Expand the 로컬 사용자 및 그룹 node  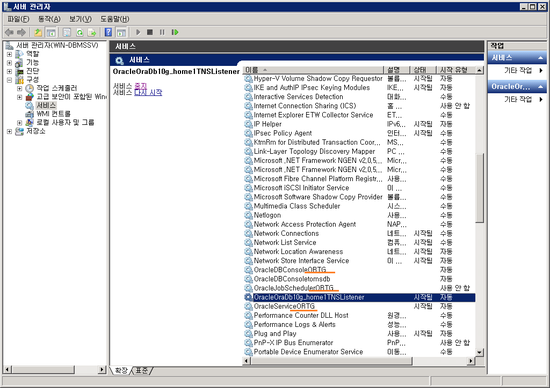[20, 123]
